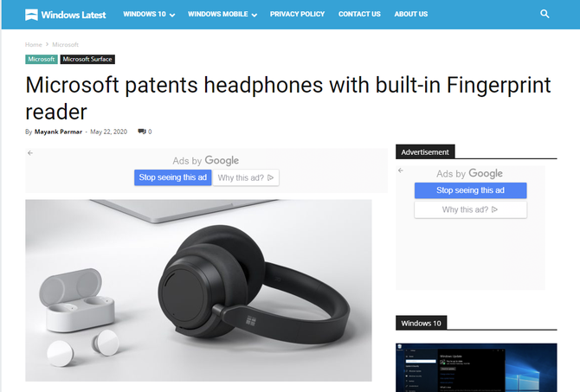Open the Windows Update article thumbnail
This screenshot has width=580, height=392.
click(476, 367)
